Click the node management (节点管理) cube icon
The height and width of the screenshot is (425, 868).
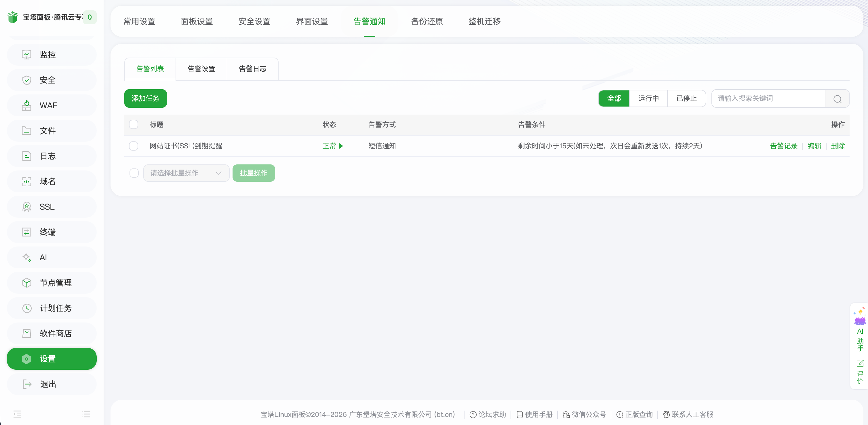coord(26,283)
